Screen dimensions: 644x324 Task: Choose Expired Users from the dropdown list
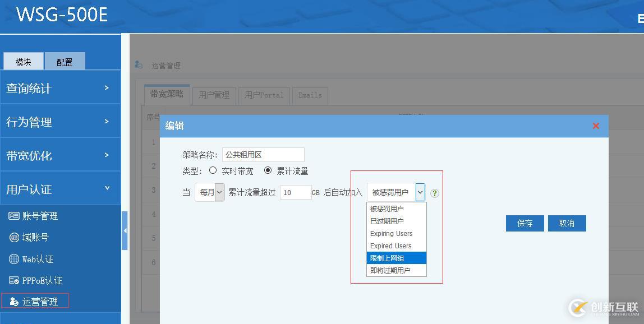[x=397, y=246]
